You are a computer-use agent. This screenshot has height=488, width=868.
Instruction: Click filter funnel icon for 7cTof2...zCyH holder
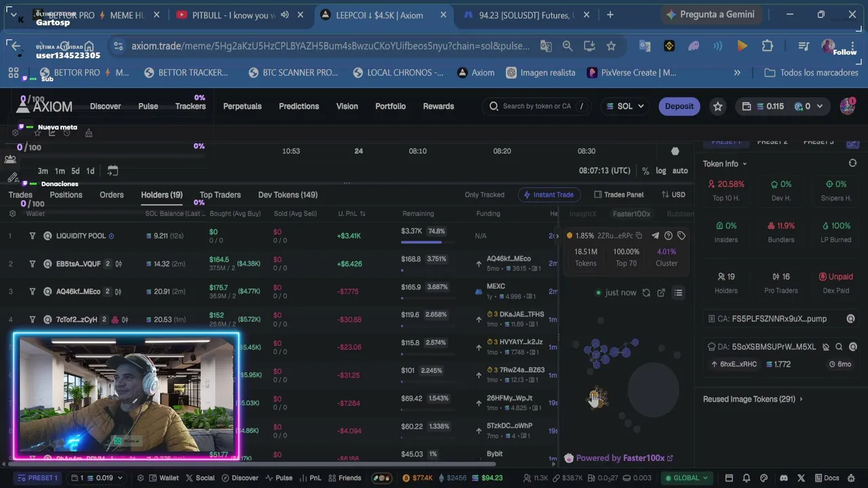pyautogui.click(x=32, y=319)
